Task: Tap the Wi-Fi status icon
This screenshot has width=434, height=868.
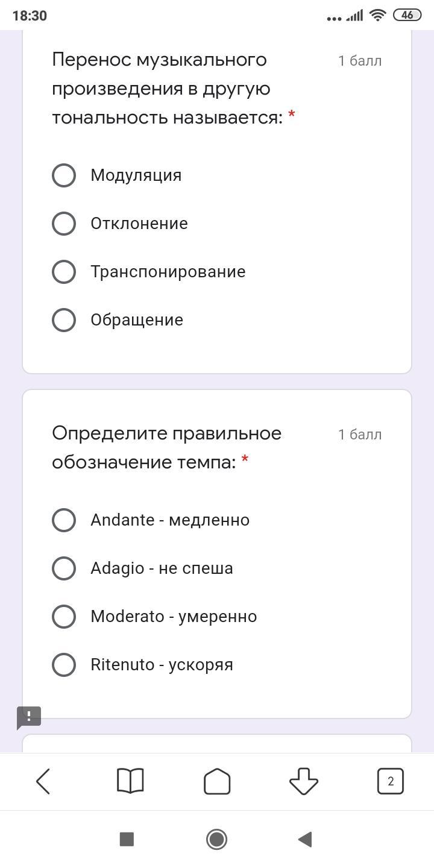Action: [x=378, y=15]
